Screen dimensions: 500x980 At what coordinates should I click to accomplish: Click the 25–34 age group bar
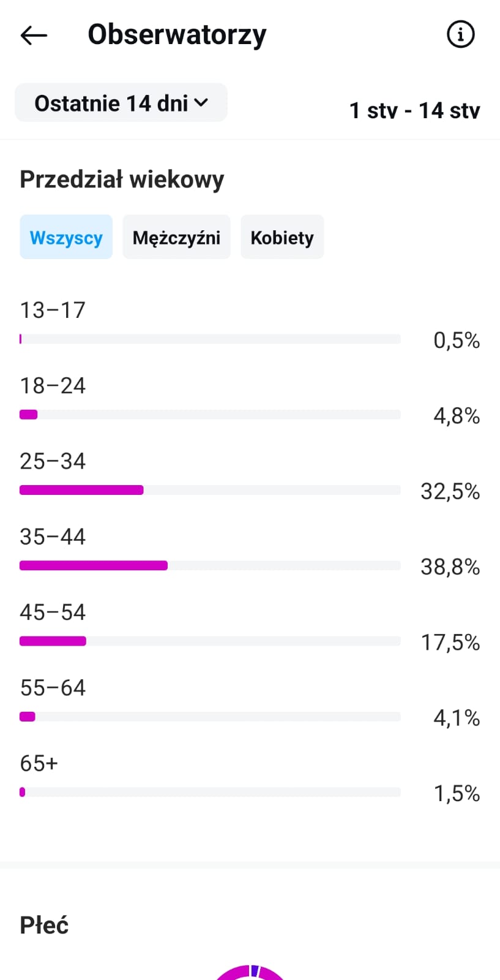[x=210, y=490]
